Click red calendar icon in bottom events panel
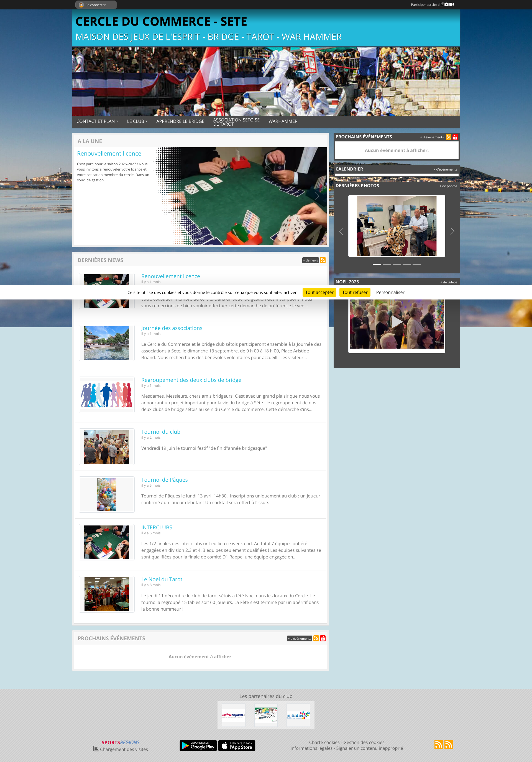This screenshot has height=762, width=532. [323, 638]
